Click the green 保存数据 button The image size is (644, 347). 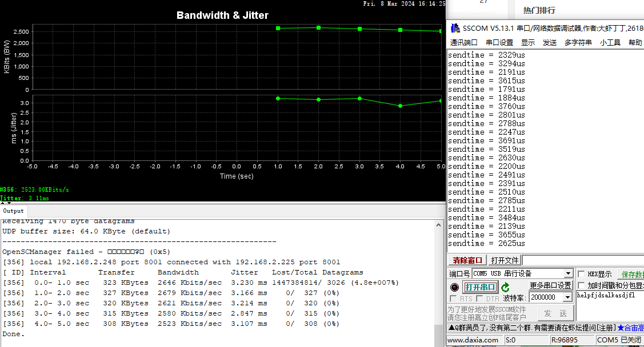pos(633,275)
